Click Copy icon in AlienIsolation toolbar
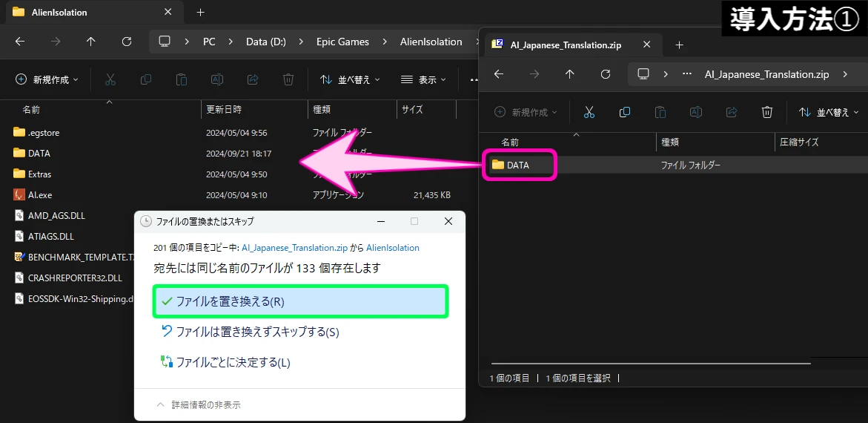 pyautogui.click(x=146, y=80)
